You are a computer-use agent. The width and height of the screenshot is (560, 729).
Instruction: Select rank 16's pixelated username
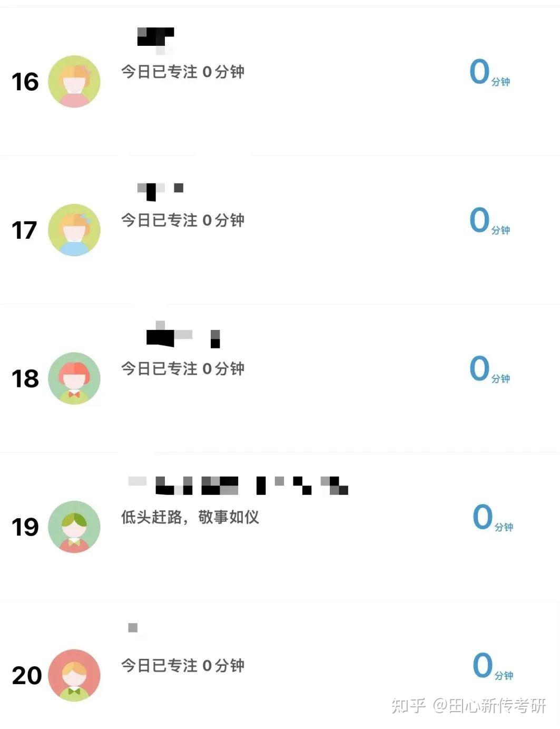click(x=155, y=41)
